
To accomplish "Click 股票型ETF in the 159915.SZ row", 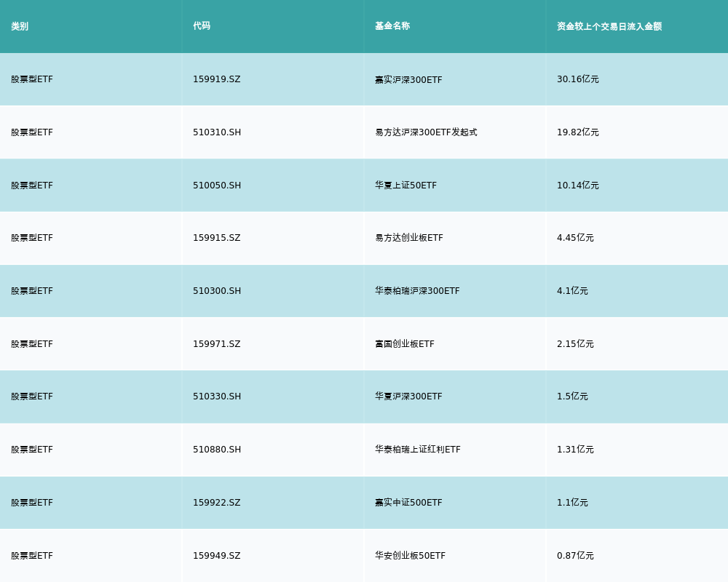I will point(32,238).
